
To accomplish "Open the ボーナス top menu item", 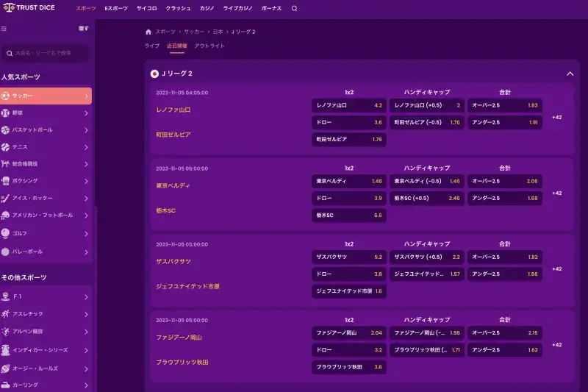I will point(271,8).
